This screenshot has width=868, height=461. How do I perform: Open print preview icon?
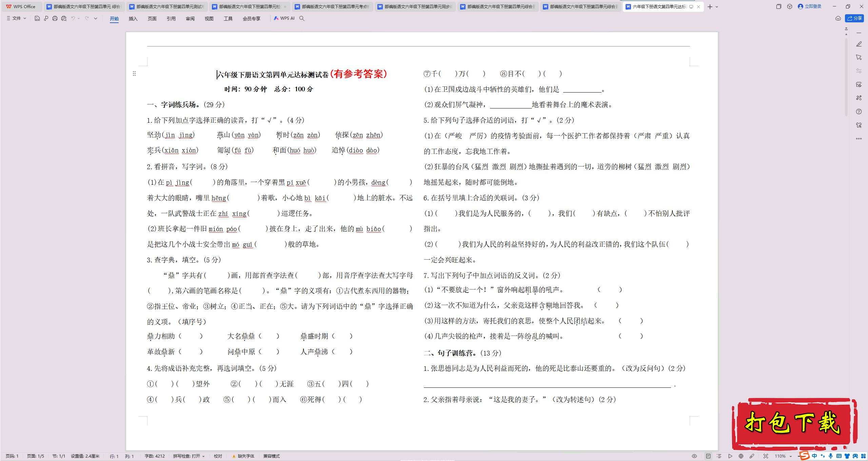tap(64, 18)
